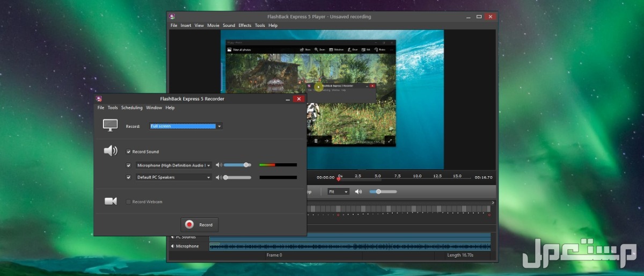Open the Recorder Help menu

point(170,108)
